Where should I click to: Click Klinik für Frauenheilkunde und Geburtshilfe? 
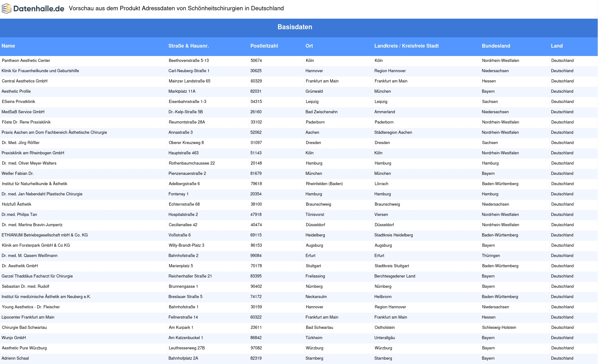tap(40, 71)
